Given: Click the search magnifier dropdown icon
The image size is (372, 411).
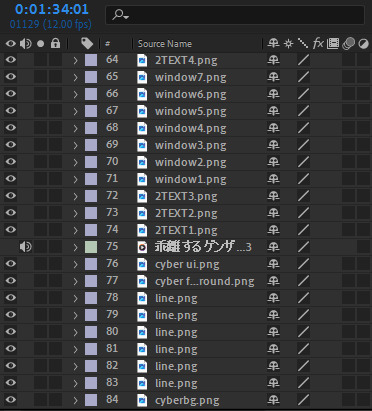Looking at the screenshot, I should point(120,14).
